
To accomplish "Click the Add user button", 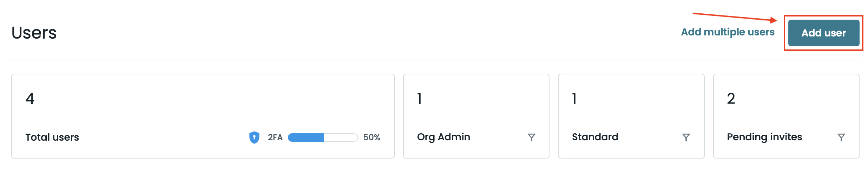I will coord(823,33).
